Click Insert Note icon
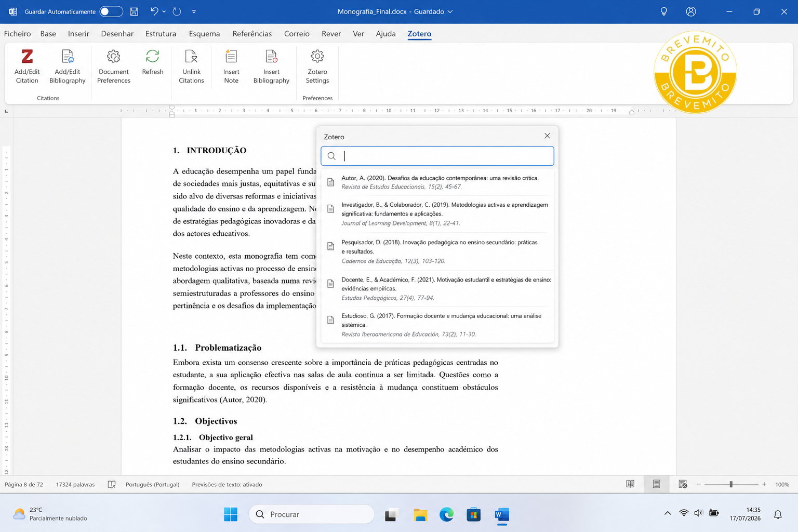Screen dimensions: 798x532 tap(231, 56)
